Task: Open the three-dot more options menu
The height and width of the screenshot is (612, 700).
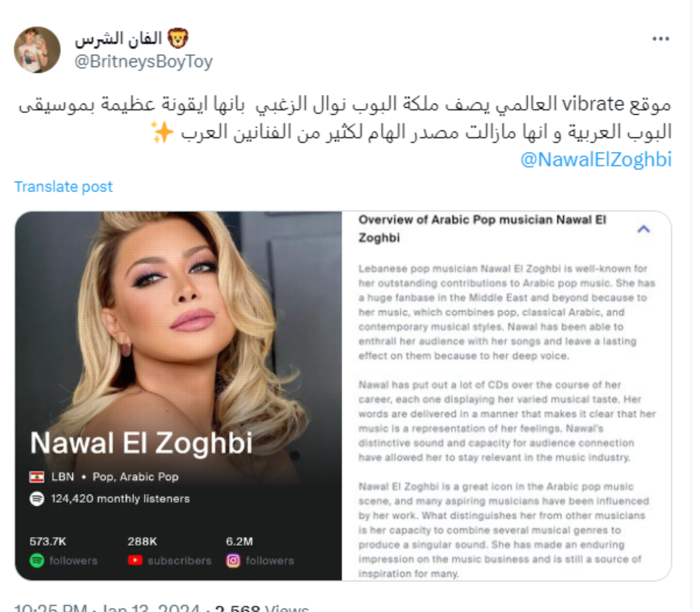Action: coord(660,39)
